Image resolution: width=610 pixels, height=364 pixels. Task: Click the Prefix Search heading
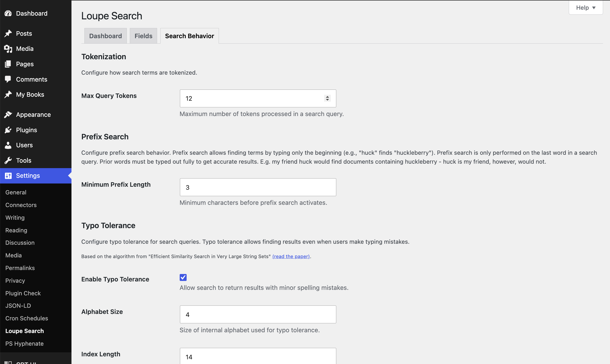pyautogui.click(x=105, y=137)
